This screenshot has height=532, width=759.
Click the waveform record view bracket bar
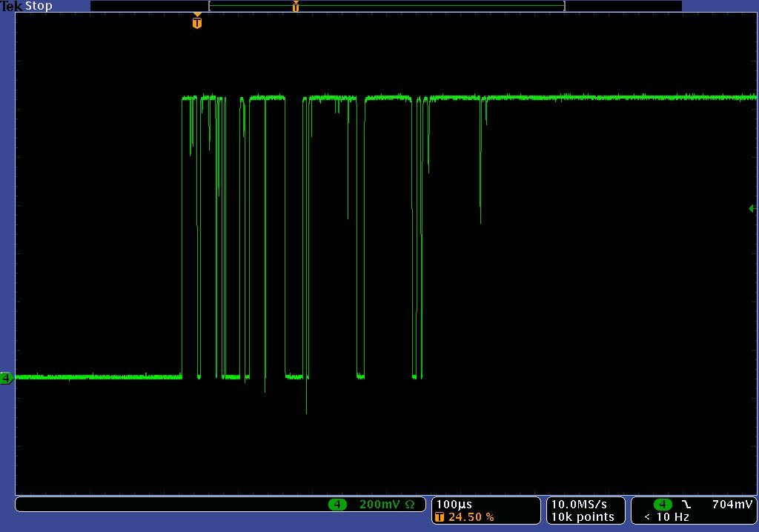point(387,6)
